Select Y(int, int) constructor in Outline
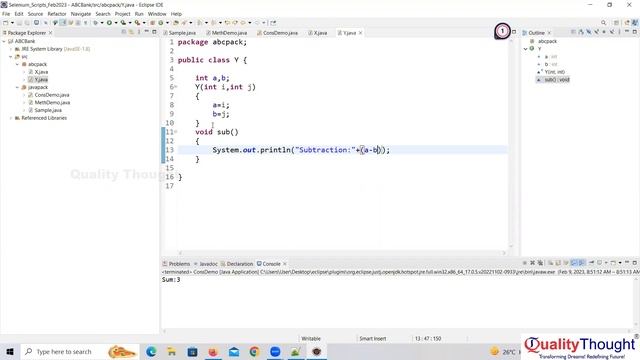Screen dimensions: 640x360 [x=551, y=72]
